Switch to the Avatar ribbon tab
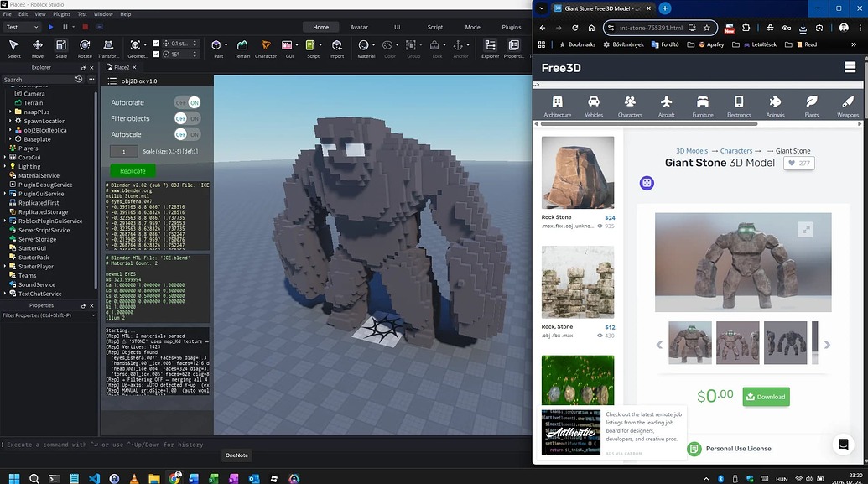The width and height of the screenshot is (868, 484). tap(359, 27)
